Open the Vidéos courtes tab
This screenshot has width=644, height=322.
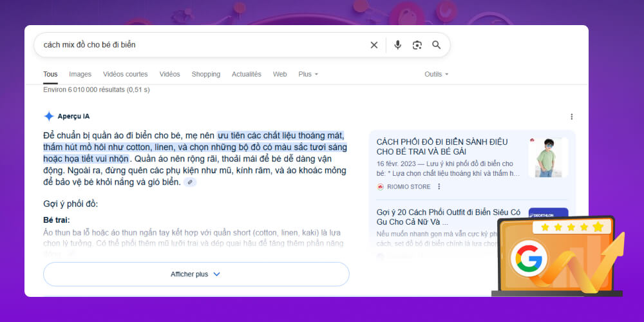(x=126, y=74)
